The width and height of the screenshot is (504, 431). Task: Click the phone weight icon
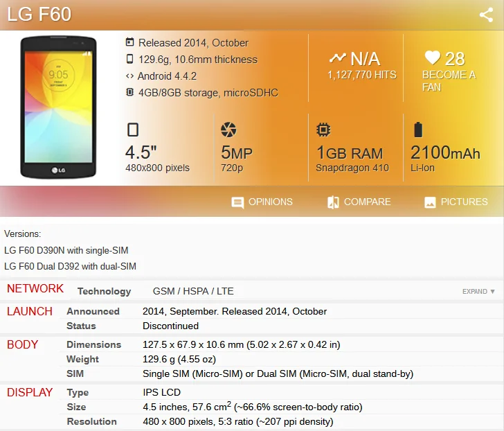pos(129,59)
